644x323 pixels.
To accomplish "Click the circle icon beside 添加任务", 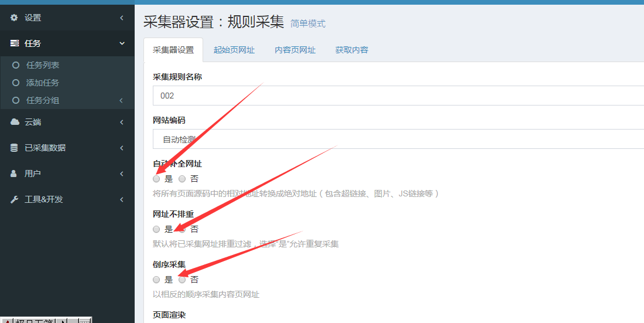I will [16, 83].
